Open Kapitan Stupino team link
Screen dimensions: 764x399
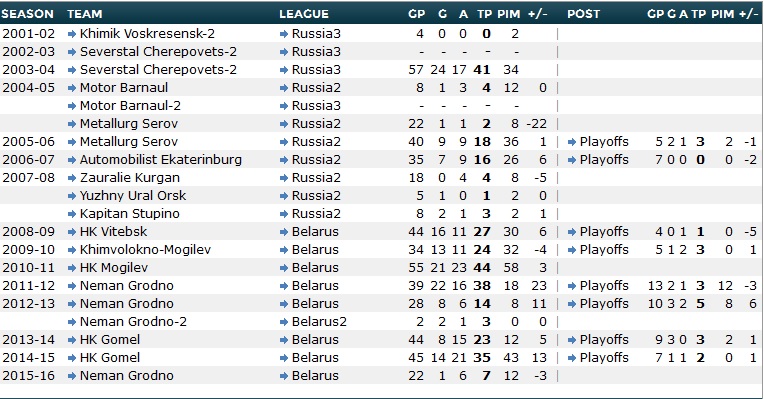coord(130,214)
